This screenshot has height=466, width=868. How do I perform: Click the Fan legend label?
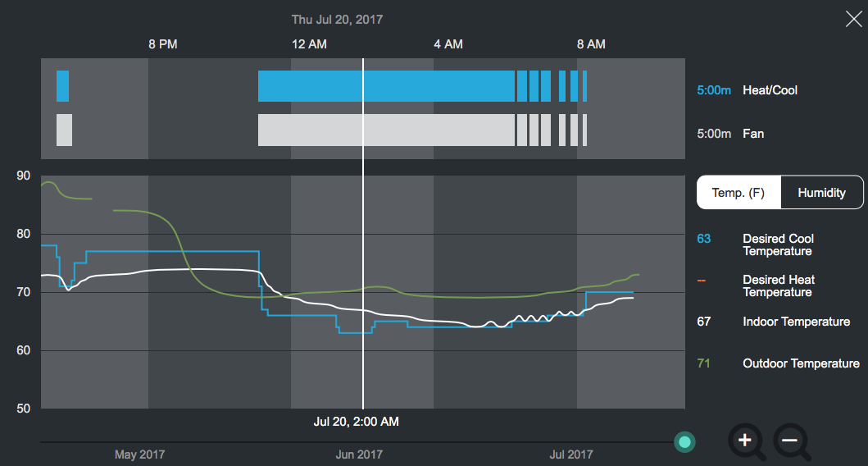click(x=752, y=133)
